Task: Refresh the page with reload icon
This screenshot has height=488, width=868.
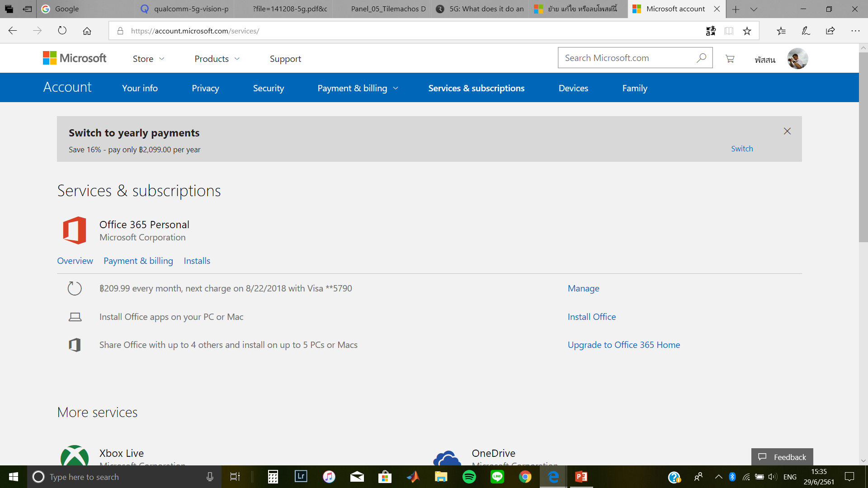Action: pos(62,31)
